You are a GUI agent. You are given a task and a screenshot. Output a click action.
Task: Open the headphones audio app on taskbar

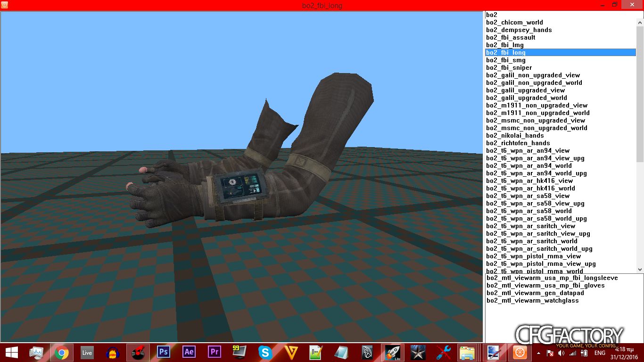(x=112, y=353)
